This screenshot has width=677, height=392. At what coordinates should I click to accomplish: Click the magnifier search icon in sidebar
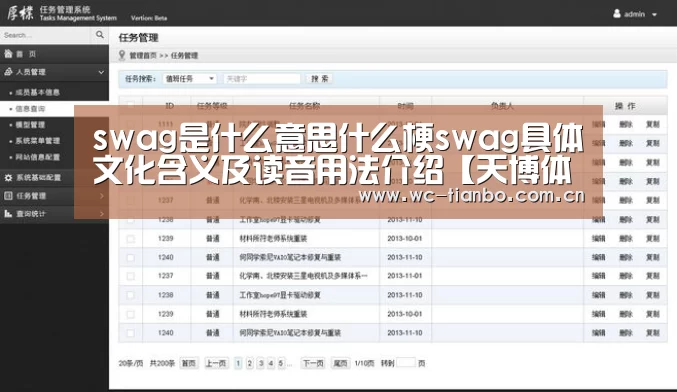100,35
